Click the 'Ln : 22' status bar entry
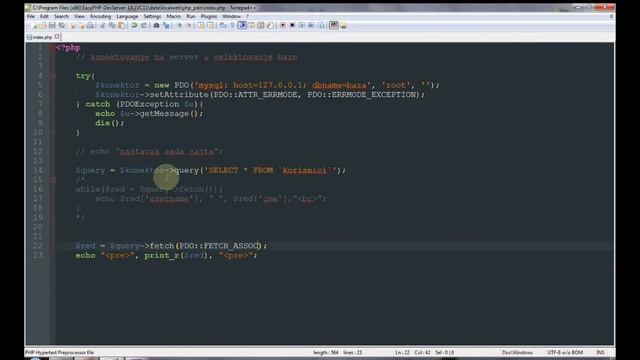Viewport: 640px width, 360px height. point(402,352)
